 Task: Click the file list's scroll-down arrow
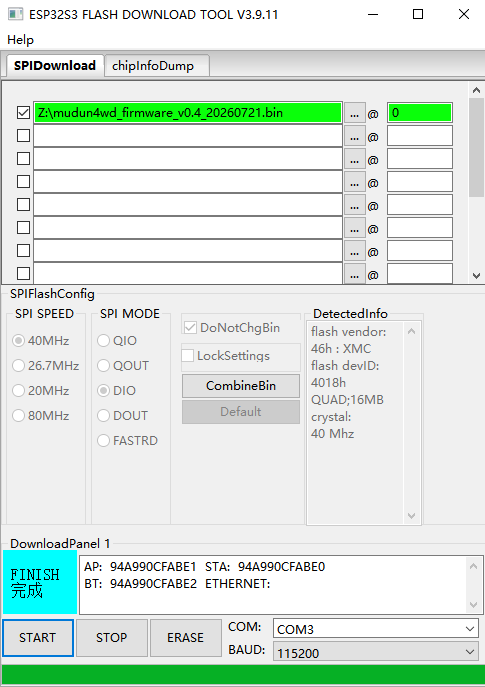click(477, 276)
